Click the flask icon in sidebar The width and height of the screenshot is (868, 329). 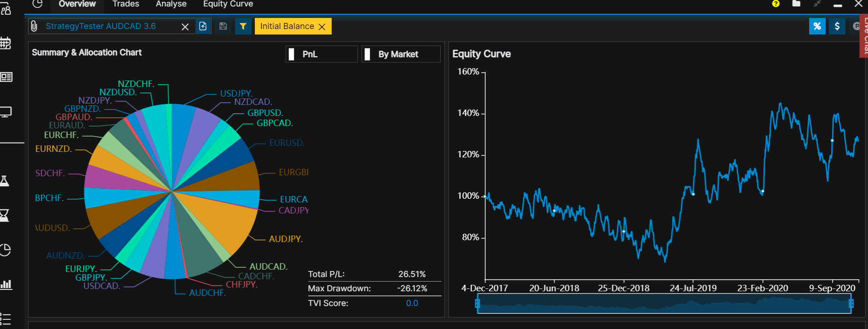click(5, 181)
